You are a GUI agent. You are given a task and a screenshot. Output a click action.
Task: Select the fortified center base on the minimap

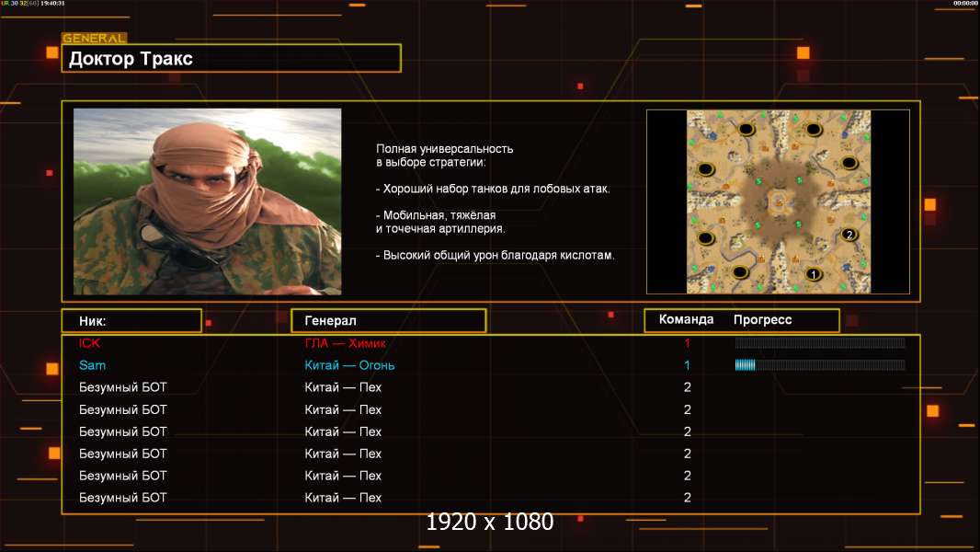click(x=778, y=201)
